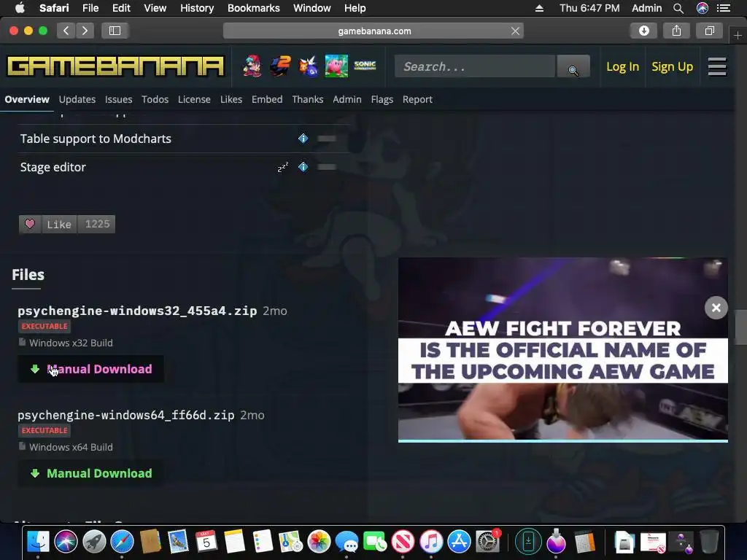Image resolution: width=747 pixels, height=560 pixels.
Task: Click the gamebanana.com address bar
Action: pyautogui.click(x=374, y=31)
